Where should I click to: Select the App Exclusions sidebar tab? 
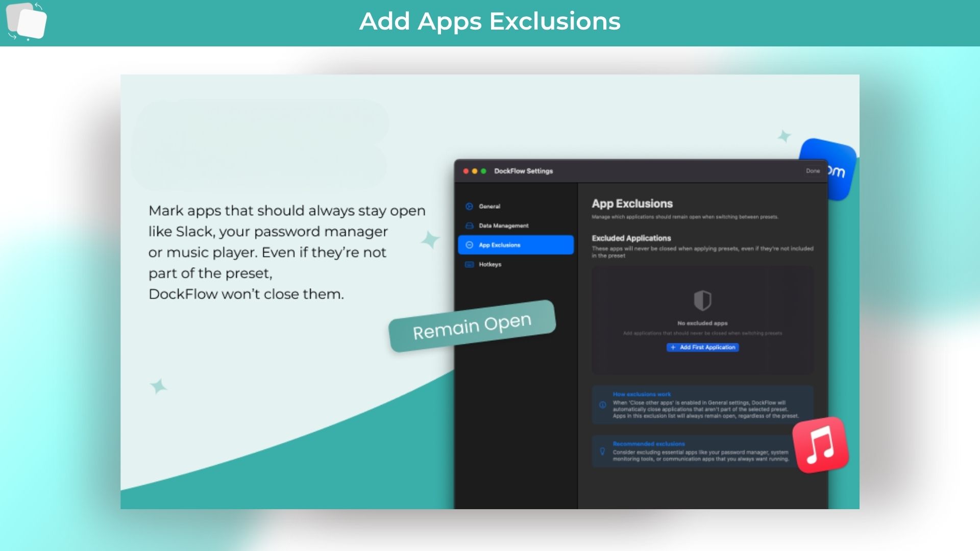(516, 245)
